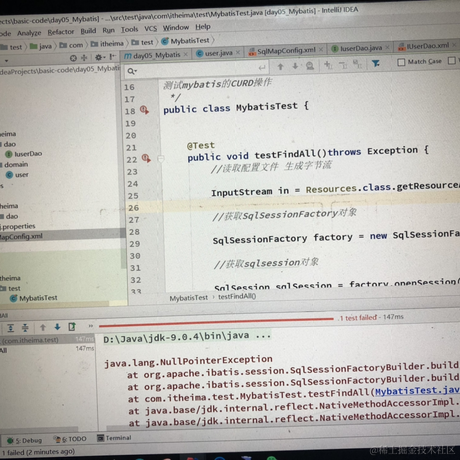Select the com.itheima.test test result row

pos(47,339)
